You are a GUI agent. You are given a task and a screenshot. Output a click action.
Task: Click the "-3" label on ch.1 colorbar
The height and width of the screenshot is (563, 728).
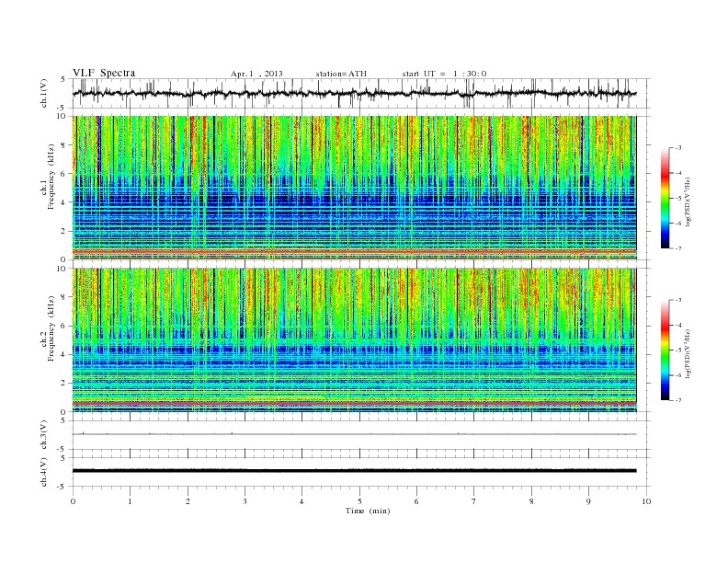point(678,148)
